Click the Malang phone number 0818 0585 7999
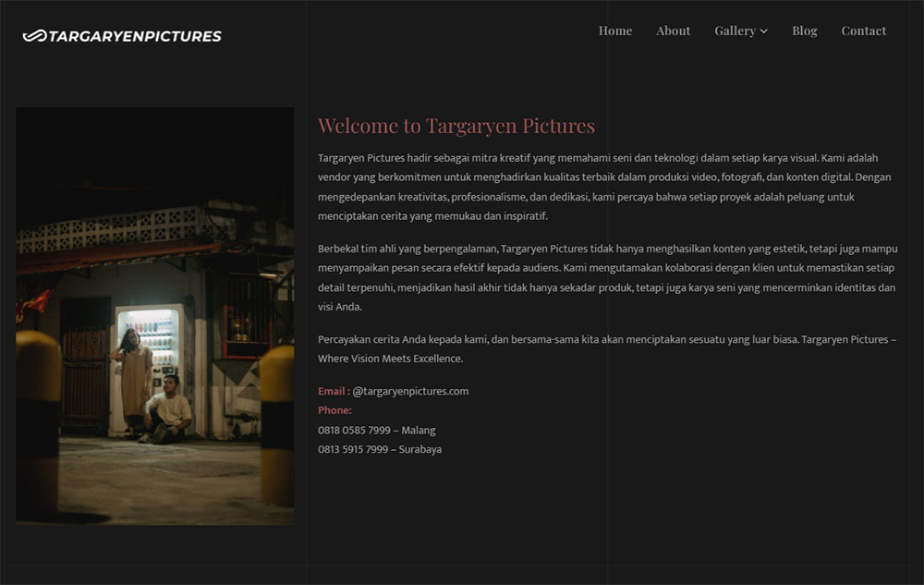This screenshot has height=585, width=924. pyautogui.click(x=354, y=430)
